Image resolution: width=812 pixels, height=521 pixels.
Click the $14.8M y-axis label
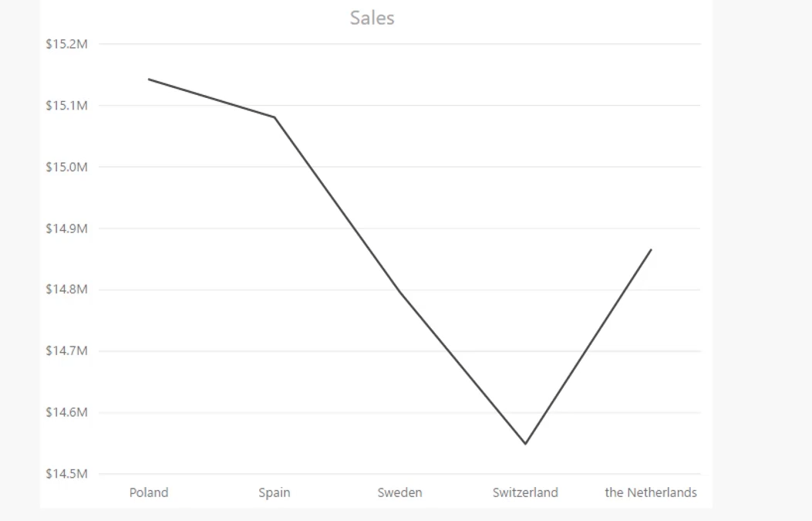pyautogui.click(x=67, y=289)
